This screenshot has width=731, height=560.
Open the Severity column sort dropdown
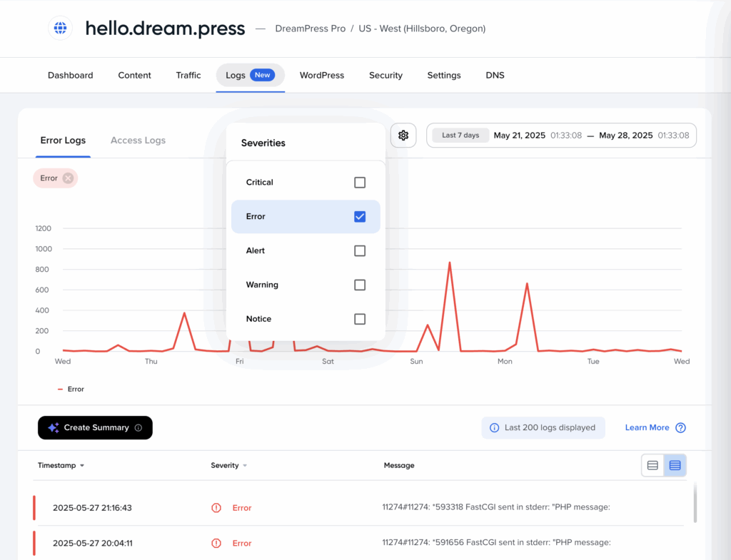pos(245,466)
